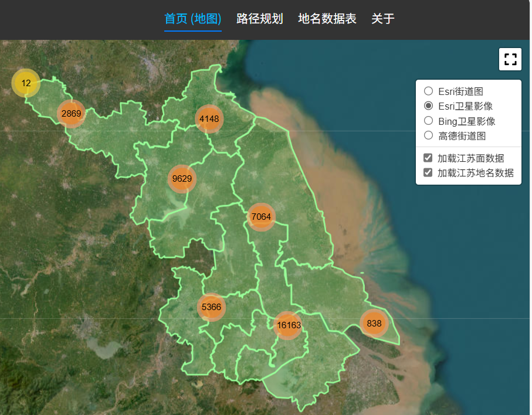Image resolution: width=532 pixels, height=415 pixels.
Task: Zoom into the 7064 cluster marker
Action: tap(261, 217)
